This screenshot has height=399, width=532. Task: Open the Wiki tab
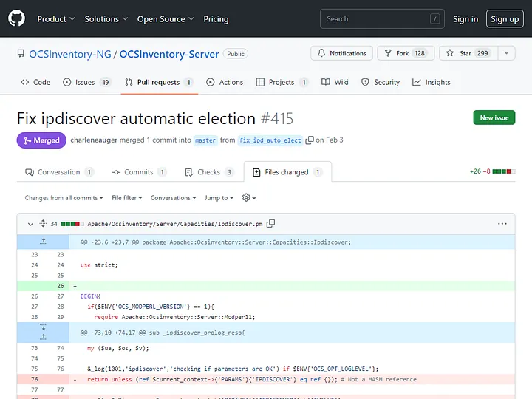point(335,82)
